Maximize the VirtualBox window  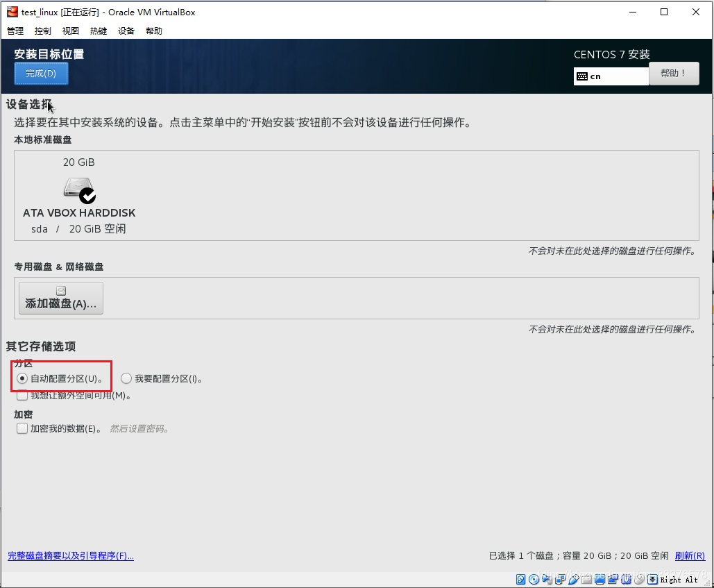pos(664,12)
